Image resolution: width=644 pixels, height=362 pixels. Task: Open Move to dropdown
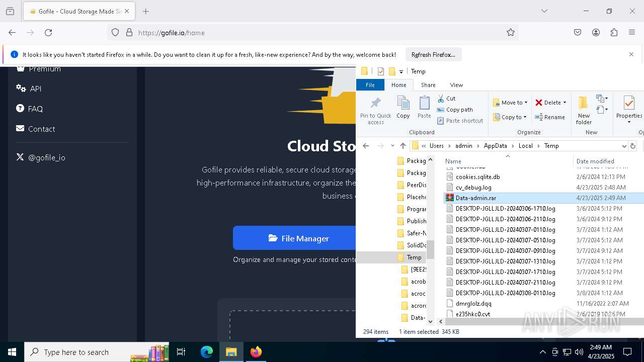[510, 103]
